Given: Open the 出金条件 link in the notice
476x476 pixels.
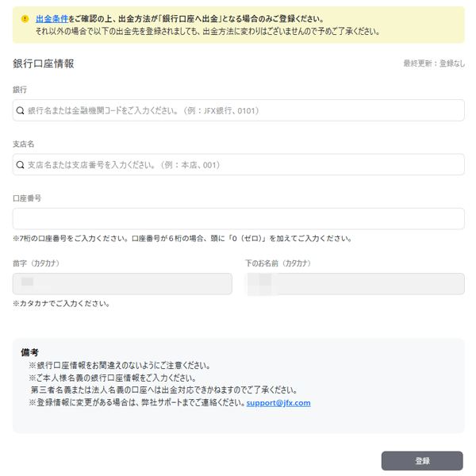Looking at the screenshot, I should tap(52, 19).
